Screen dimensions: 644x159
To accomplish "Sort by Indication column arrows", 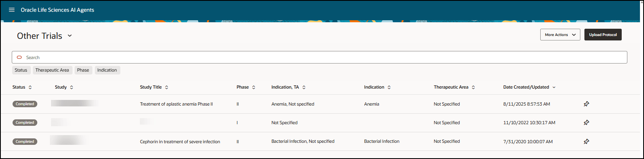I will pyautogui.click(x=389, y=87).
